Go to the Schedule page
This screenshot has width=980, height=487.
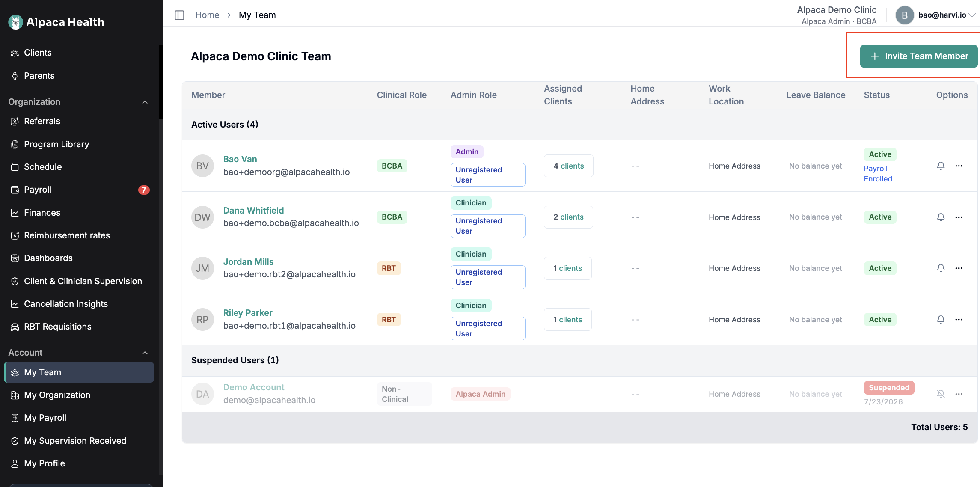click(x=79, y=167)
